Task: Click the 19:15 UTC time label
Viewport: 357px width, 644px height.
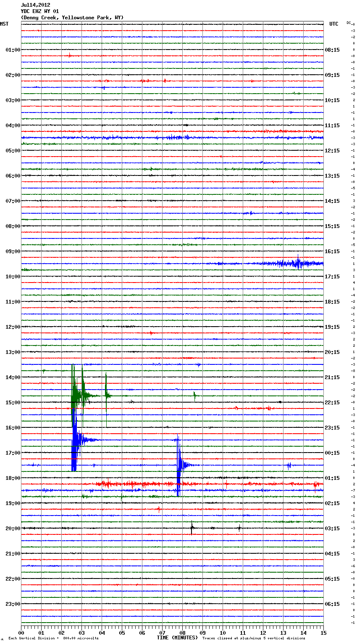Action: [x=332, y=327]
